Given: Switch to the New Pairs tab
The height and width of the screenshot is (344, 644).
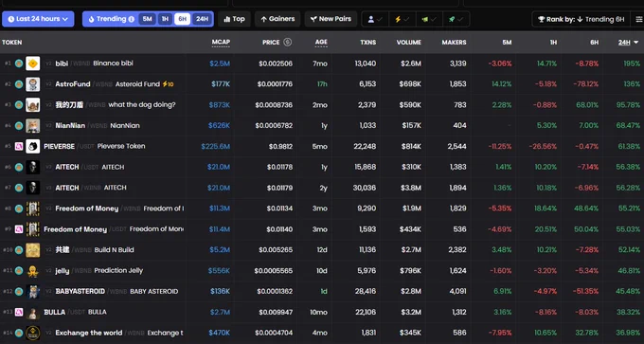Looking at the screenshot, I should [x=331, y=19].
